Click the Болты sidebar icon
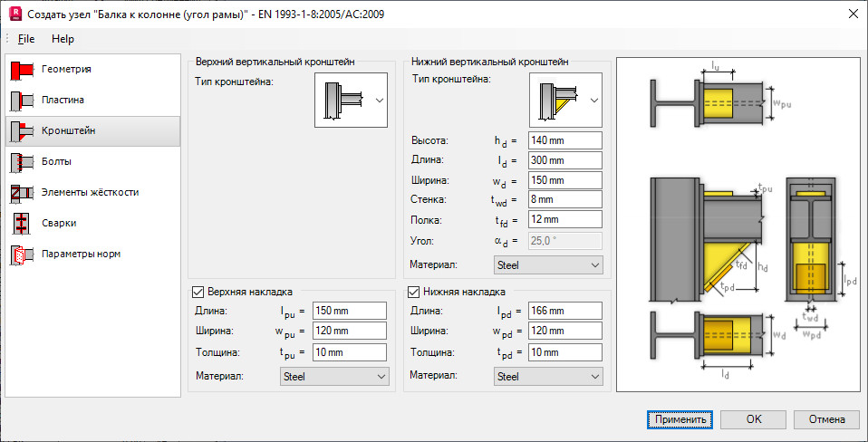 23,161
